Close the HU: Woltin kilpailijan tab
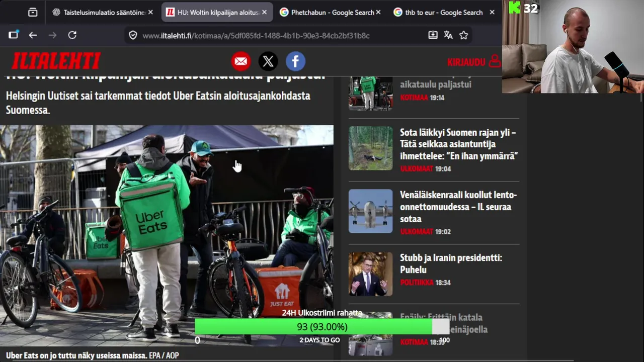Viewport: 644px width, 362px height. point(265,12)
